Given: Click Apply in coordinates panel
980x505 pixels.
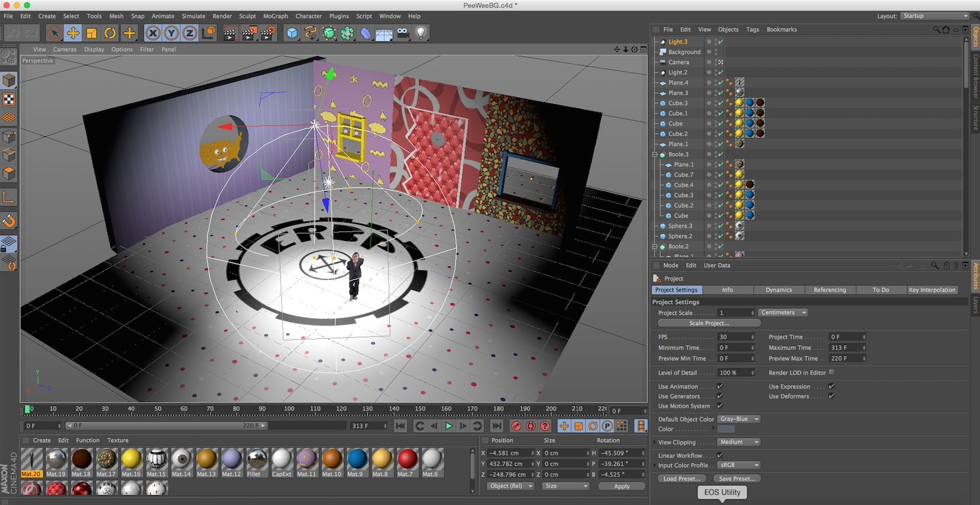Looking at the screenshot, I should point(622,486).
